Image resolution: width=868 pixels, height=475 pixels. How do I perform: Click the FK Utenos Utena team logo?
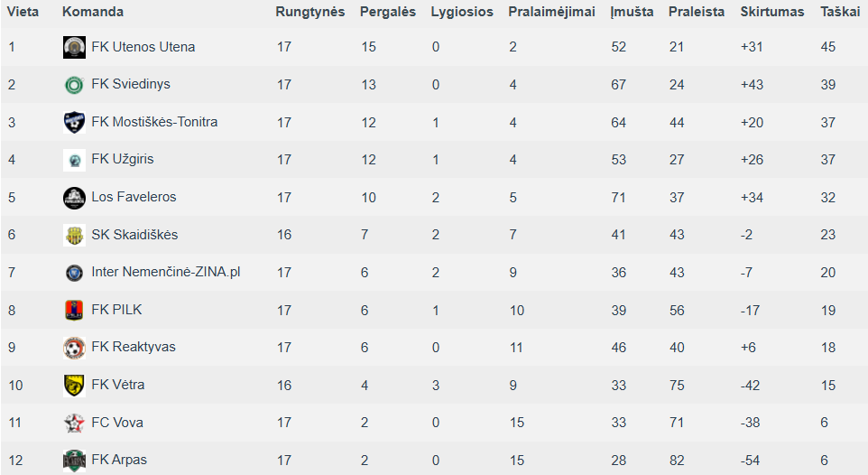[74, 47]
